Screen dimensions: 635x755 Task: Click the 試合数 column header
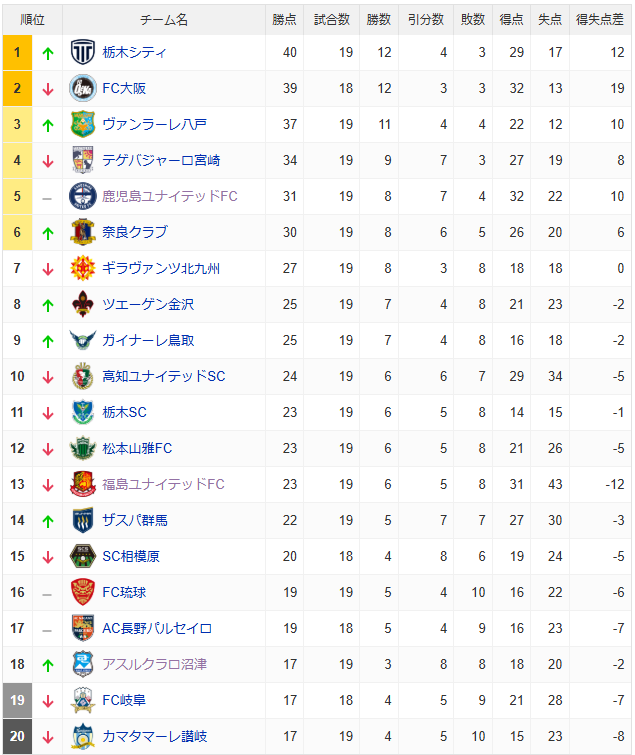coord(332,20)
